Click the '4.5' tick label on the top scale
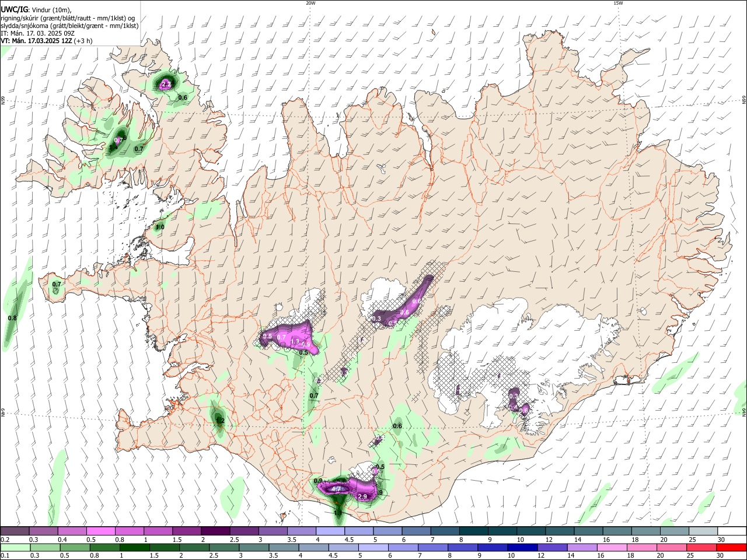The image size is (747, 560). tap(348, 540)
